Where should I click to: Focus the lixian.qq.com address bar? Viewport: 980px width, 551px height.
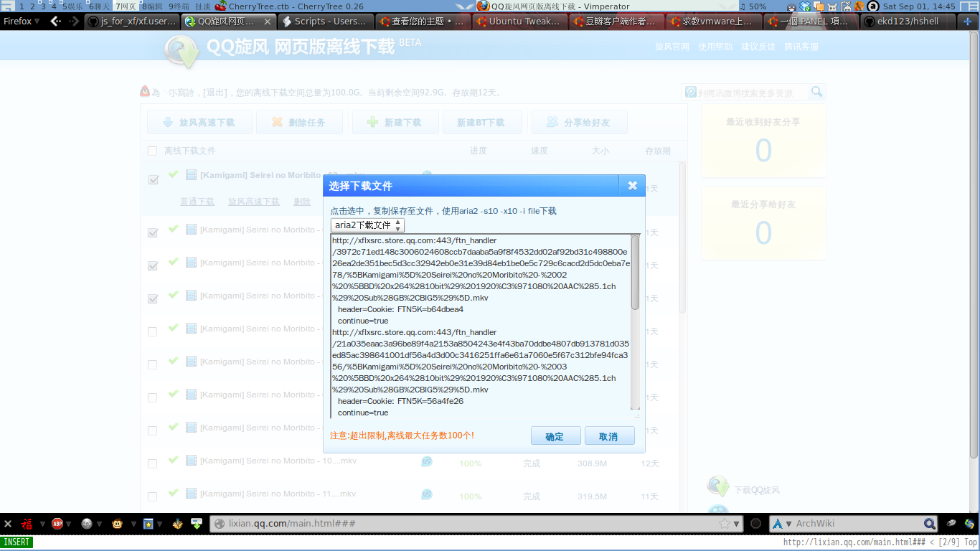[470, 524]
